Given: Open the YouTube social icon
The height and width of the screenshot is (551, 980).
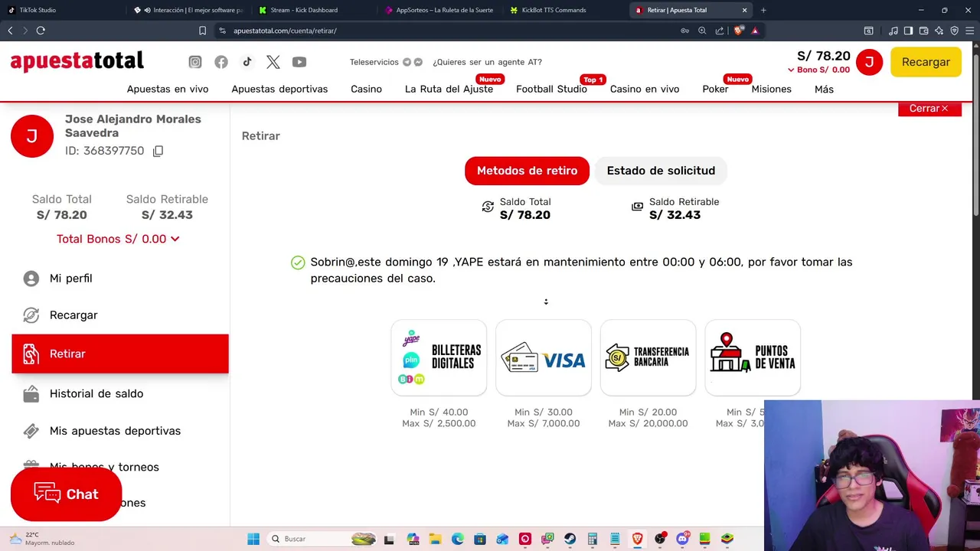Looking at the screenshot, I should pos(299,62).
